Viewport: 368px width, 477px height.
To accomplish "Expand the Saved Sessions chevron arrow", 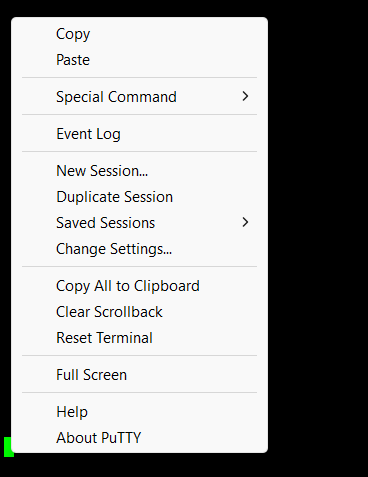I will tap(245, 222).
